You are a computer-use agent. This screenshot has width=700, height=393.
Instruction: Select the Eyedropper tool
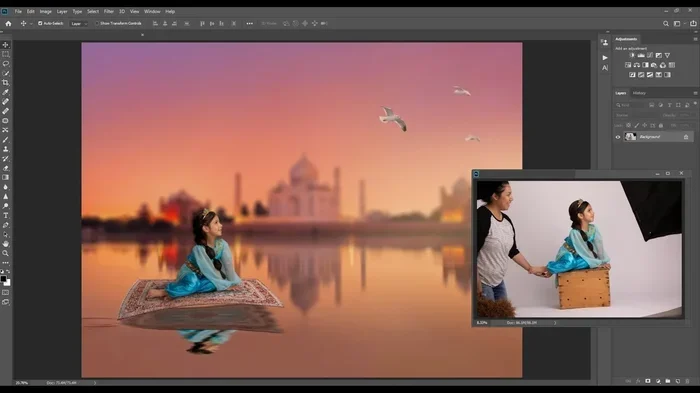point(5,92)
